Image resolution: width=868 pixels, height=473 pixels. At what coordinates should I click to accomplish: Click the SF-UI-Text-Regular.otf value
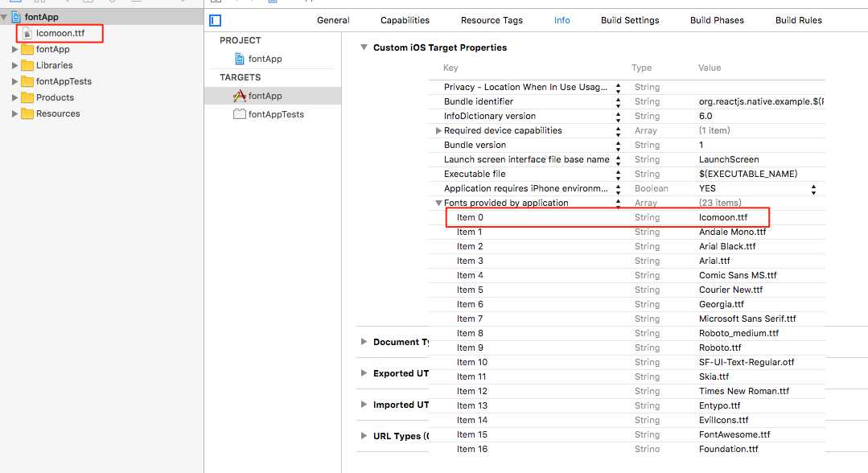tap(747, 362)
